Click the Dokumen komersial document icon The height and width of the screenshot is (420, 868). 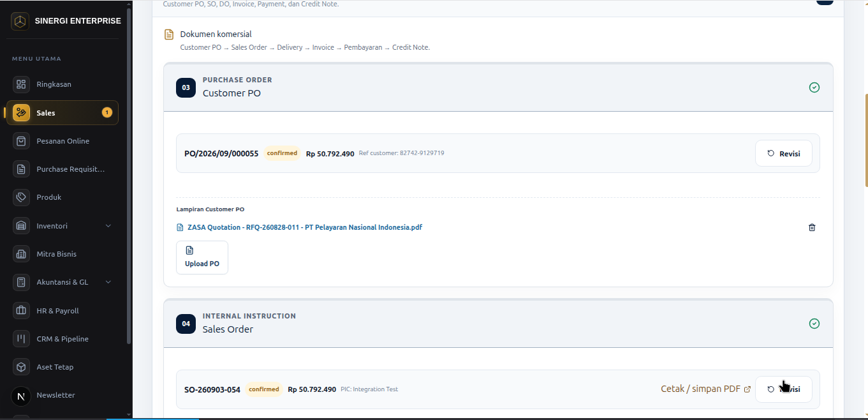(x=169, y=34)
